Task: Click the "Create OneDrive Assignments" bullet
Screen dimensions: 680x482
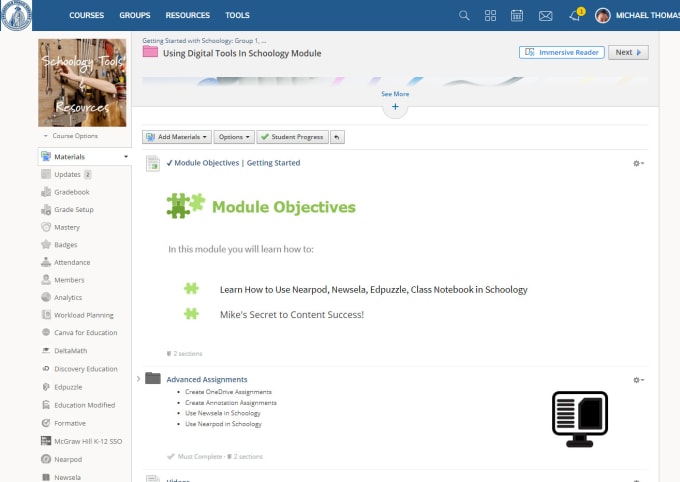Action: pyautogui.click(x=228, y=392)
